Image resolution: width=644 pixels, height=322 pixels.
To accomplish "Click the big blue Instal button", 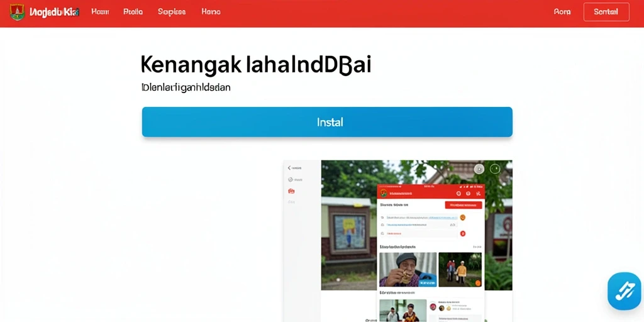I will (x=327, y=122).
